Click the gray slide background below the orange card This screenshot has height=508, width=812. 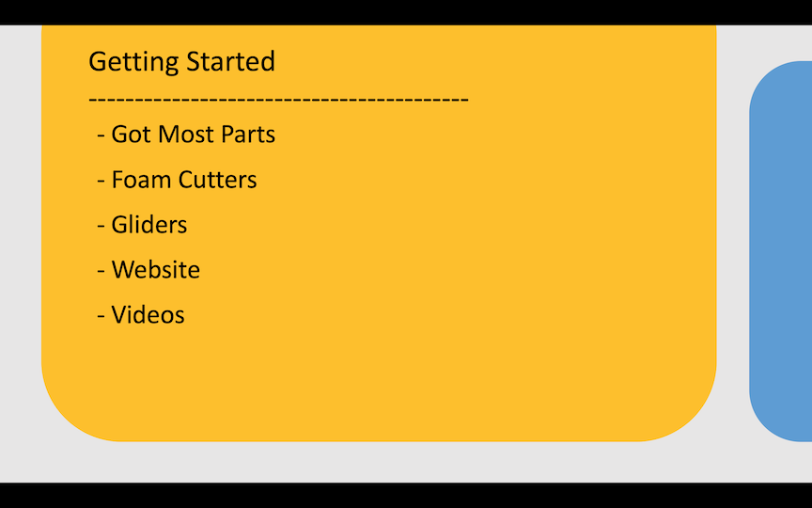(x=376, y=463)
